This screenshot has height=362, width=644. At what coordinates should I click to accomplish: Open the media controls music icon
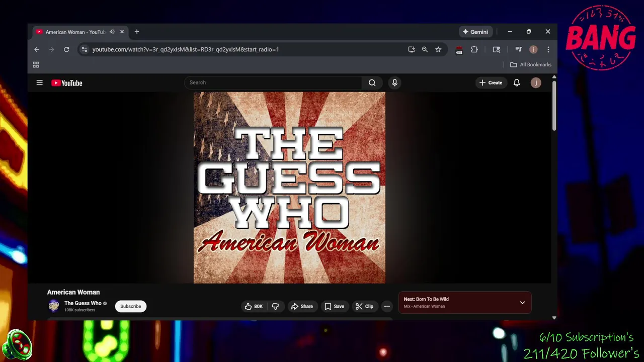tap(519, 49)
